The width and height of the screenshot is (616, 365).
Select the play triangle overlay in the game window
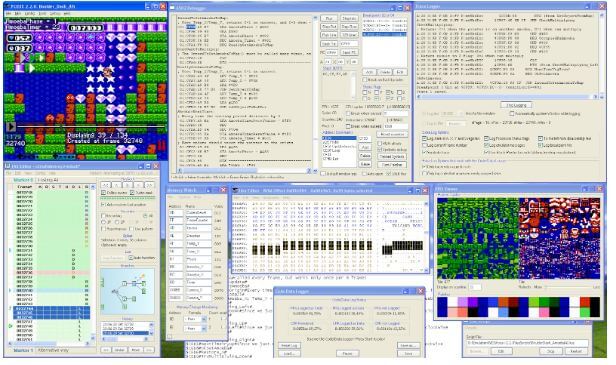coord(11,127)
